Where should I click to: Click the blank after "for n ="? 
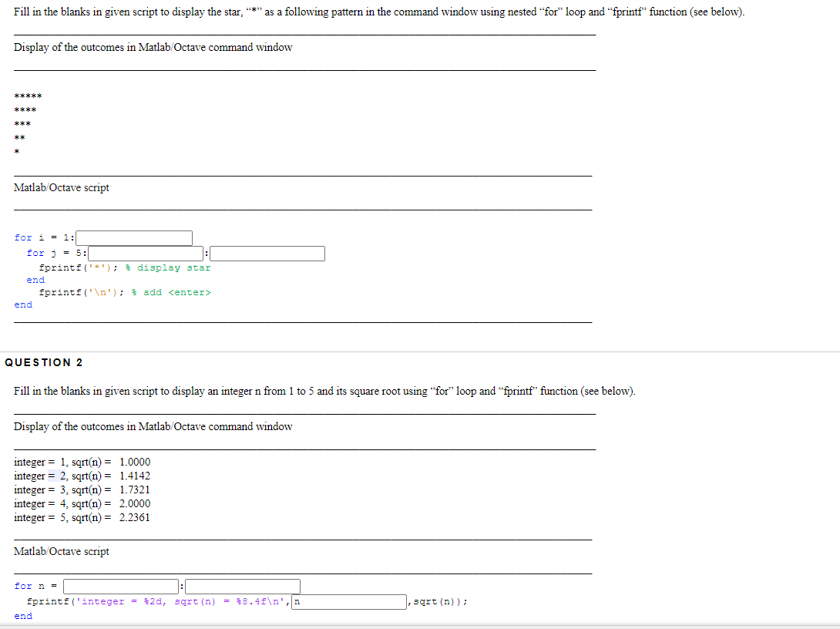click(119, 586)
